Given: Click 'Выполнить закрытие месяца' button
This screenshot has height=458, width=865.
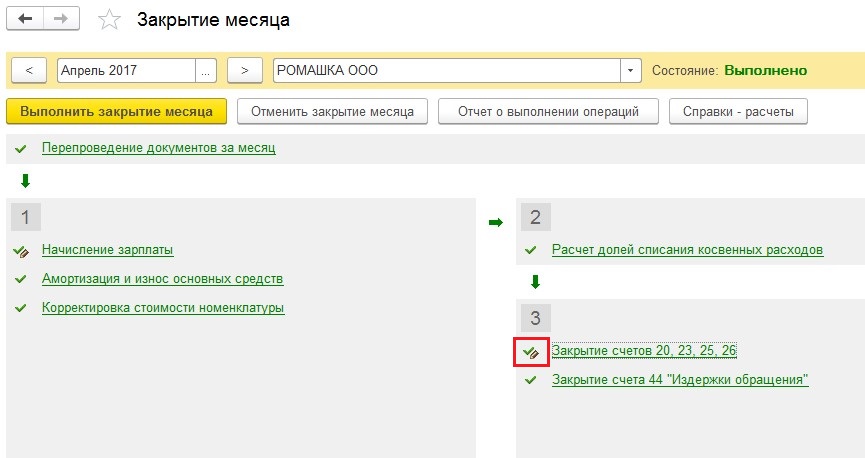Looking at the screenshot, I should click(116, 111).
